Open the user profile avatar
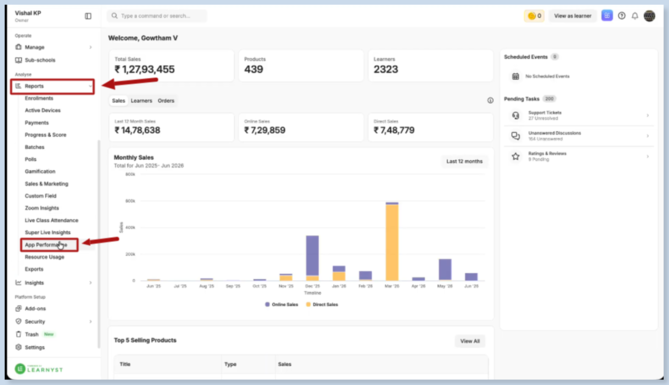The height and width of the screenshot is (385, 669). point(649,16)
